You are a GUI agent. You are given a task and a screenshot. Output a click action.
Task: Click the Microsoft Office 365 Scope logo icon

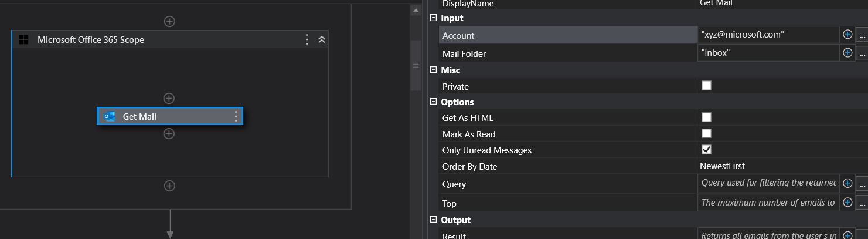pyautogui.click(x=24, y=40)
